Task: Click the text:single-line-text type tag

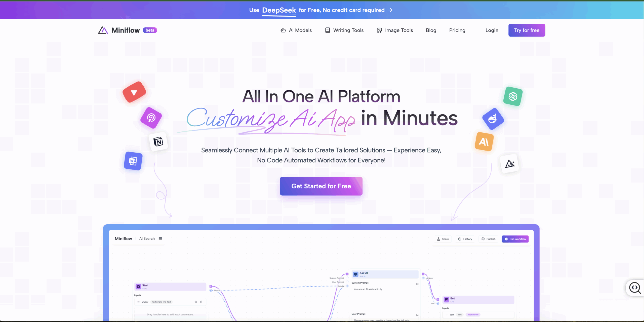Action: 162,302
